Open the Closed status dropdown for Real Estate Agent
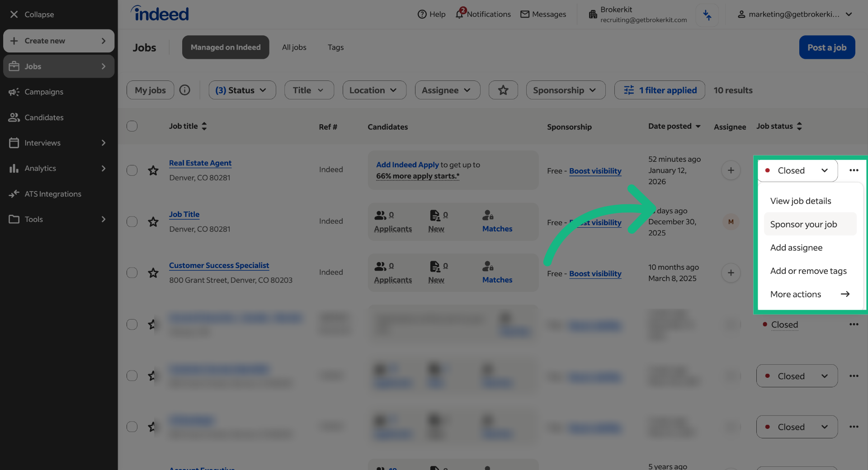 click(x=797, y=170)
